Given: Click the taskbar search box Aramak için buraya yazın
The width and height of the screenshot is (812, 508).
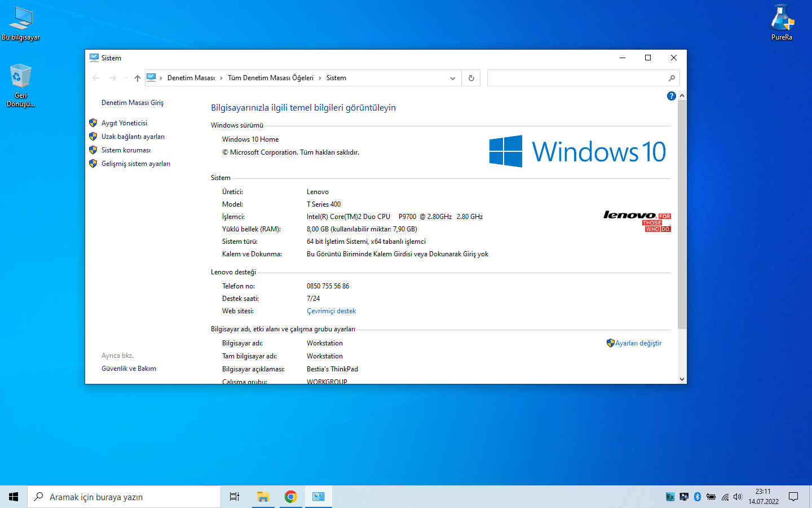Looking at the screenshot, I should (x=124, y=497).
